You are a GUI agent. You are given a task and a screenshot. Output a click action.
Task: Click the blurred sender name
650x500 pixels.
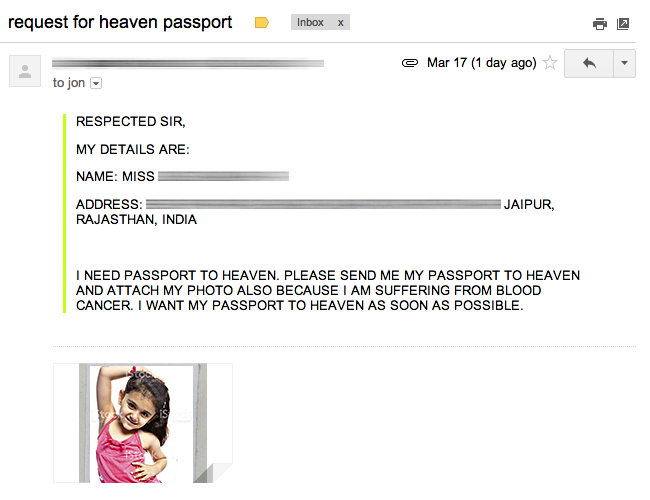click(188, 63)
